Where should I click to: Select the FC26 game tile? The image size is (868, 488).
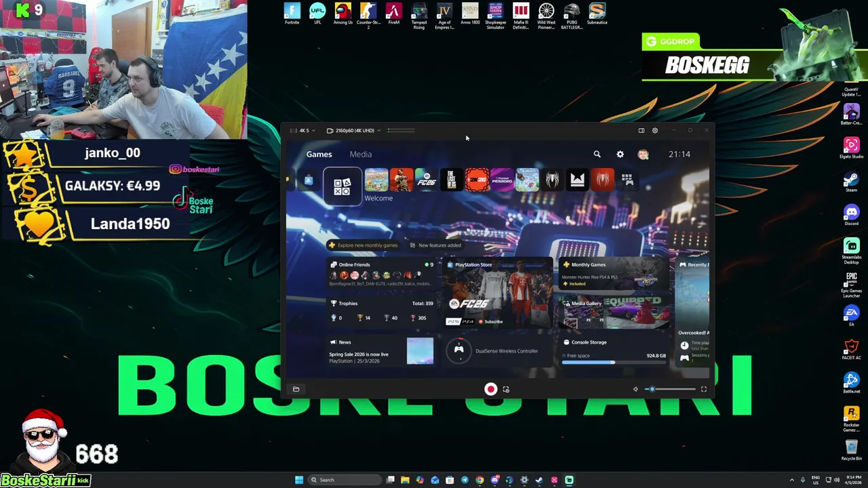(427, 180)
